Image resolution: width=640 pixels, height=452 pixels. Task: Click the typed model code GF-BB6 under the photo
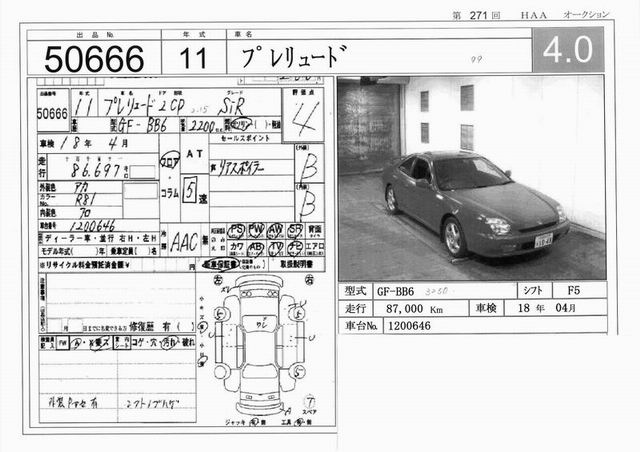pyautogui.click(x=395, y=291)
